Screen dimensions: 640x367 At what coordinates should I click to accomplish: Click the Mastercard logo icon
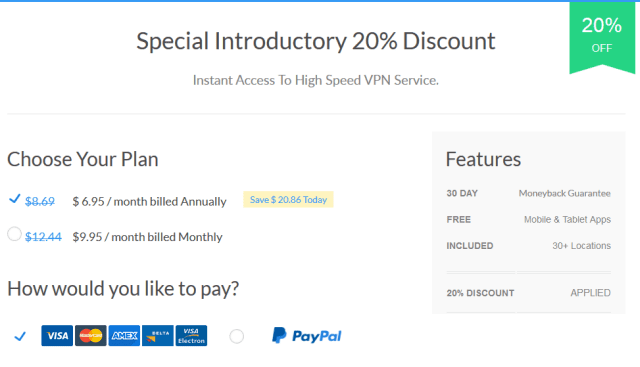tap(91, 336)
